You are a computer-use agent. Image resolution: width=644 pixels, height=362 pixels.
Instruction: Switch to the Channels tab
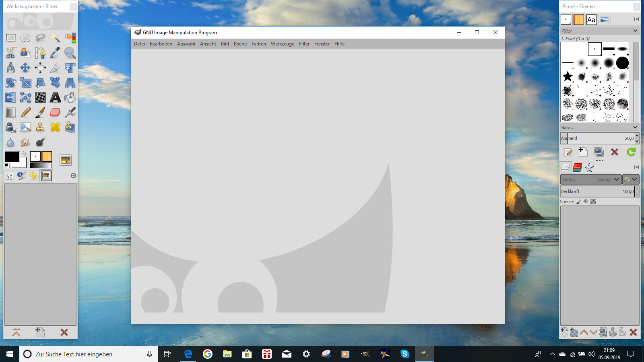(x=577, y=167)
